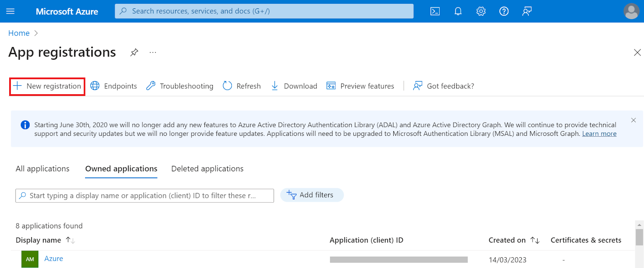Image resolution: width=644 pixels, height=268 pixels.
Task: Click the feedback icon in header
Action: pos(527,11)
